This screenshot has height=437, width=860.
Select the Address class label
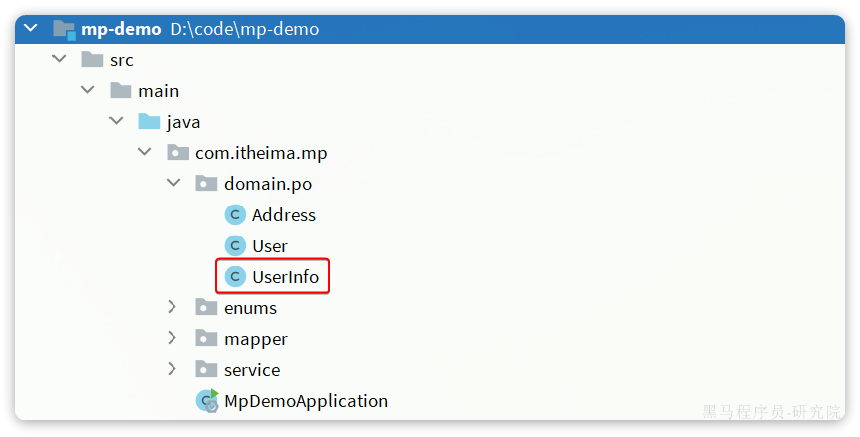283,215
